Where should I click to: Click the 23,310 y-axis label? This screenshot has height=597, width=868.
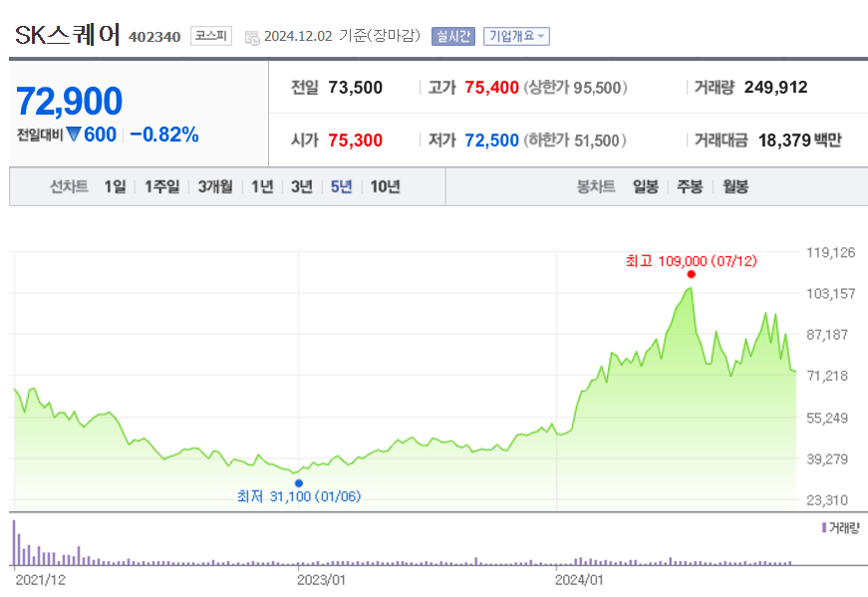coord(827,500)
